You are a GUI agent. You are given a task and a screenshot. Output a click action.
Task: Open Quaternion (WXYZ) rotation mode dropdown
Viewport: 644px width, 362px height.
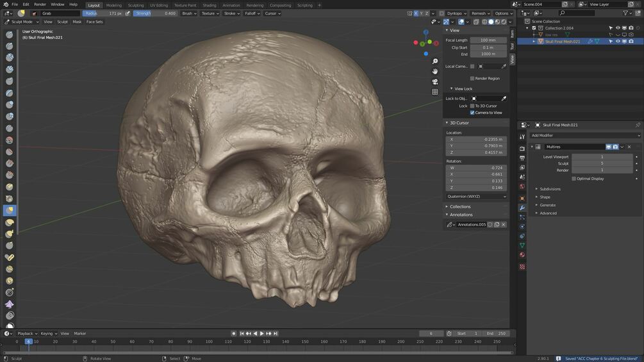click(476, 196)
